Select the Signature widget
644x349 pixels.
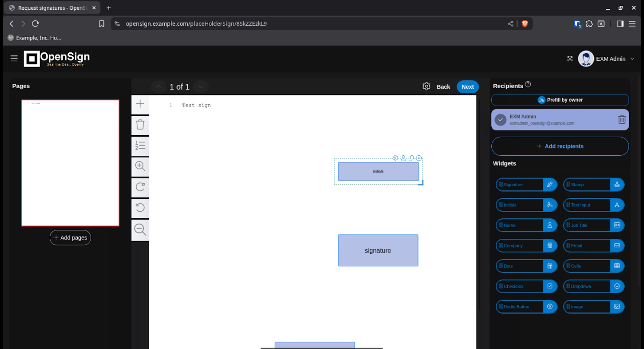[522, 184]
